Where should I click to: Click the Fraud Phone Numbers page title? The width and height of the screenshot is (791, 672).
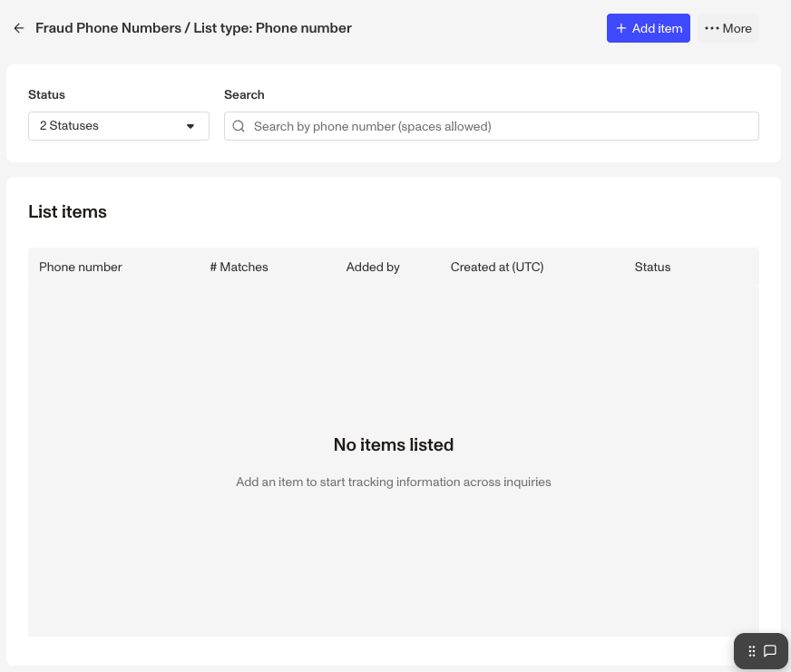click(x=108, y=28)
